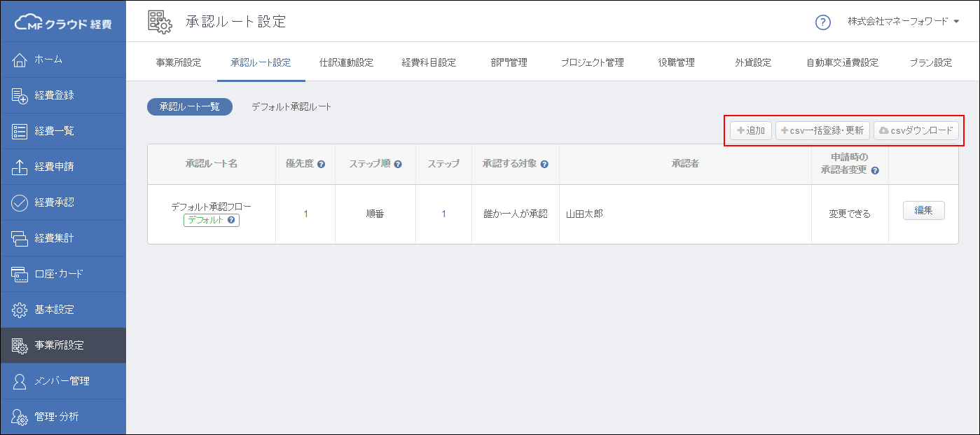
Task: Click the 事業所設定 sidebar icon
Action: 20,345
